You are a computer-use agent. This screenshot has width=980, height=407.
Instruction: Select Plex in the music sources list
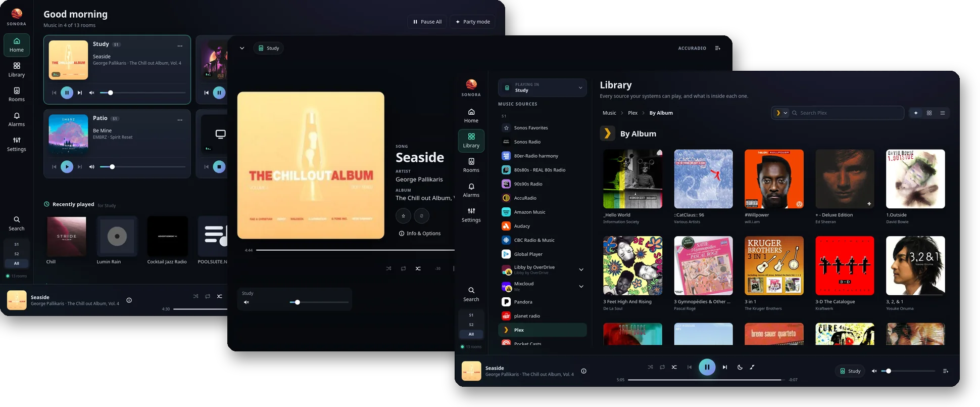[542, 330]
